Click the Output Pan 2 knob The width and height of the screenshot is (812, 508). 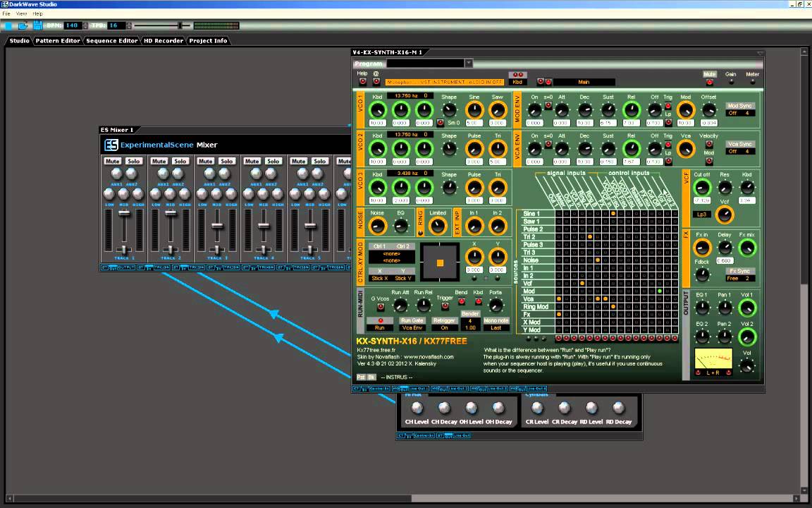[725, 337]
